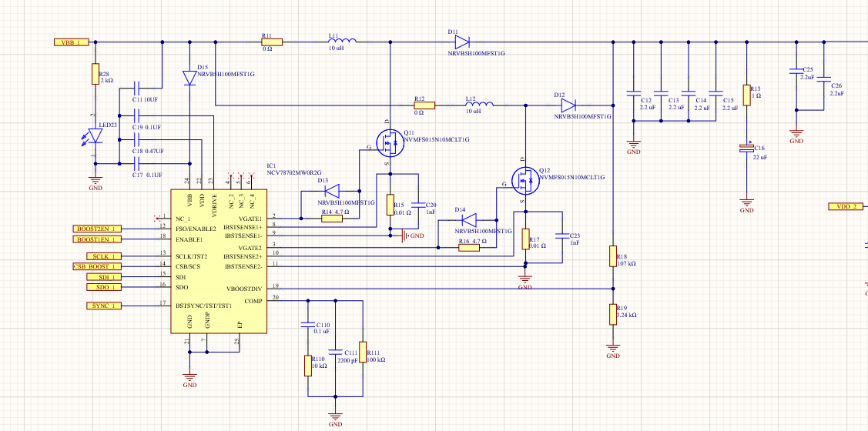Select the VDD_2 port label
Viewport: 868px width, 431px height.
click(846, 206)
